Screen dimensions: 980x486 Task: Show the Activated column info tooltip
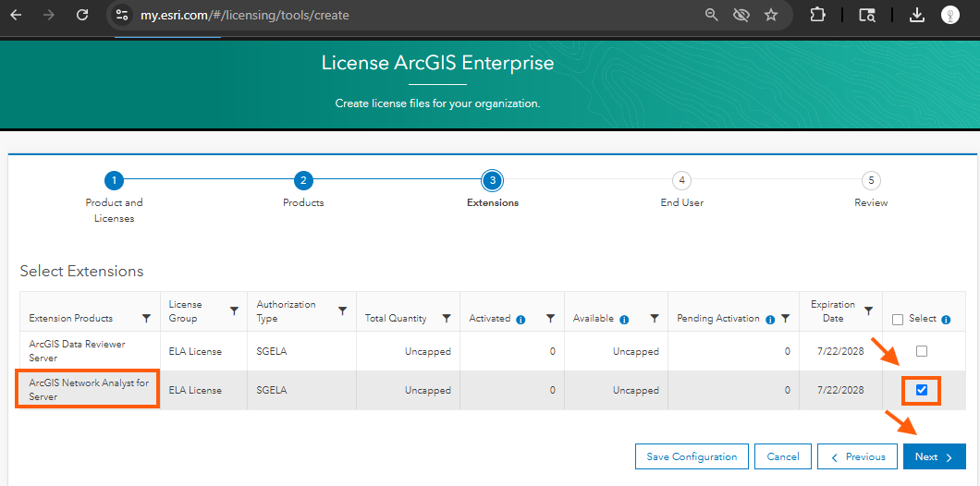point(521,319)
